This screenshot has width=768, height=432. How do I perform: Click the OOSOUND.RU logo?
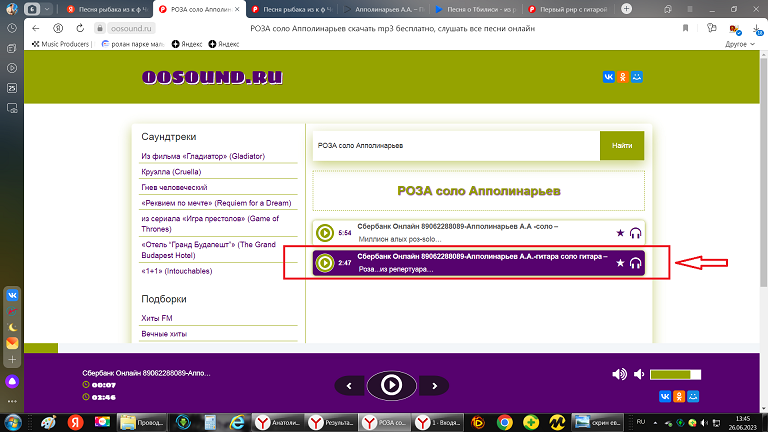(x=212, y=77)
